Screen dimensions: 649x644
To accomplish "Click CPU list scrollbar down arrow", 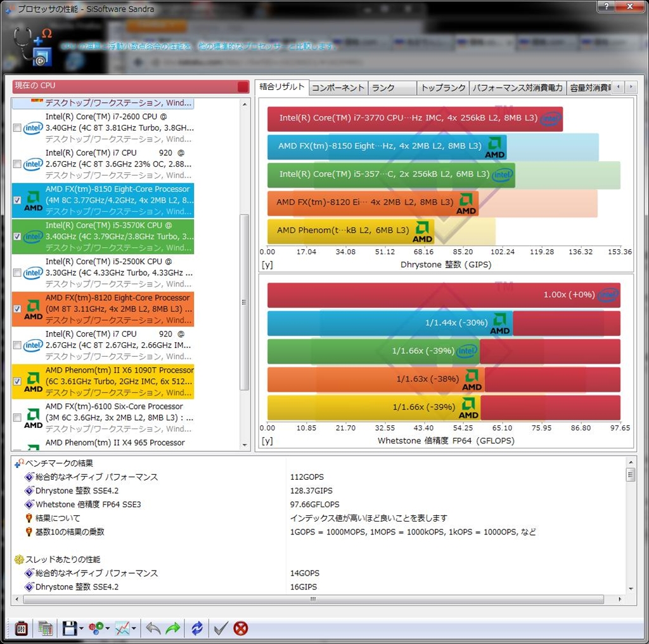I will pyautogui.click(x=245, y=445).
